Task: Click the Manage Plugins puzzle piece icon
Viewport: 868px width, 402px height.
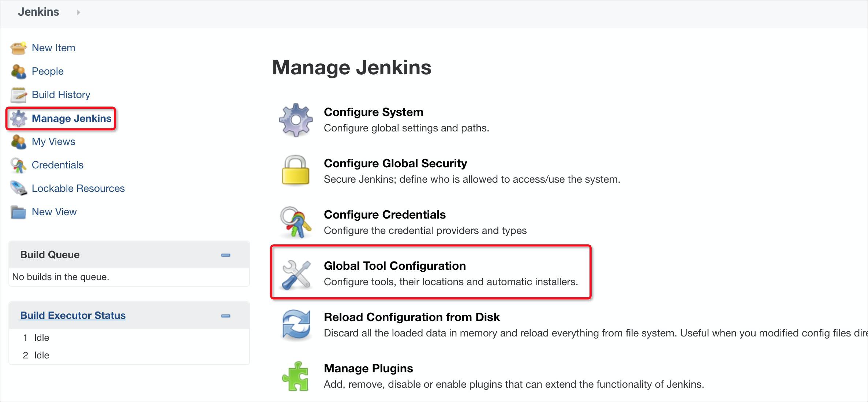Action: point(296,376)
